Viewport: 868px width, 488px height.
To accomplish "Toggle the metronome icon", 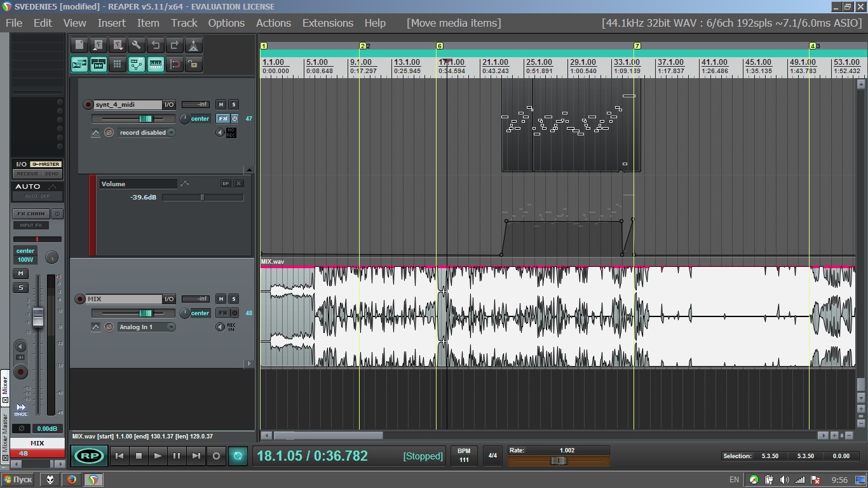I will tap(194, 45).
